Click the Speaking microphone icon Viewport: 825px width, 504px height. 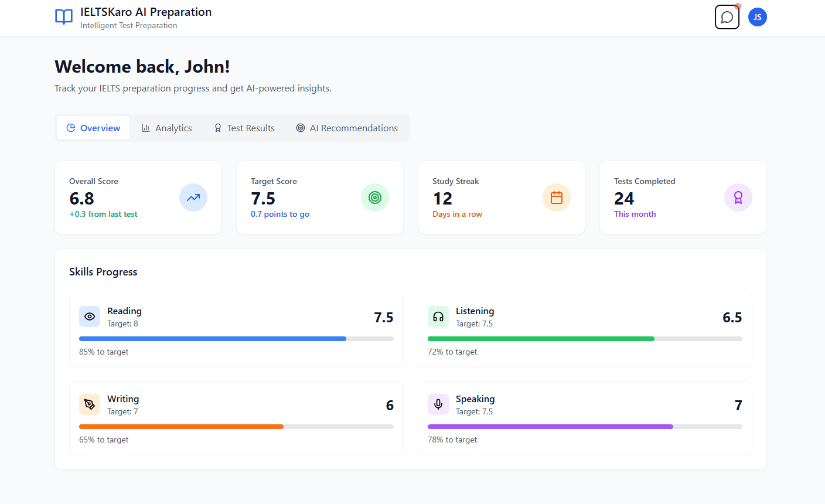[438, 404]
